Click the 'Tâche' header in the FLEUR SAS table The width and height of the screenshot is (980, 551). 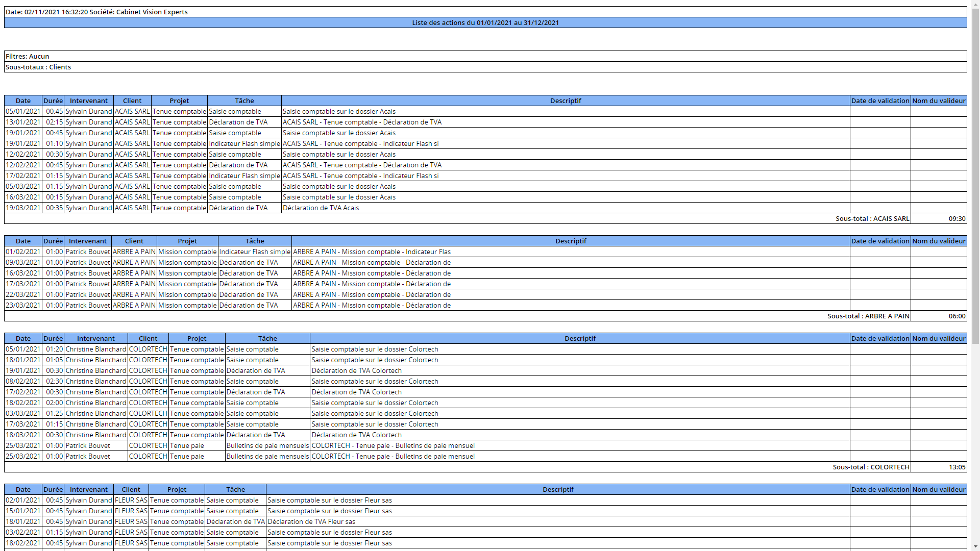click(x=235, y=489)
